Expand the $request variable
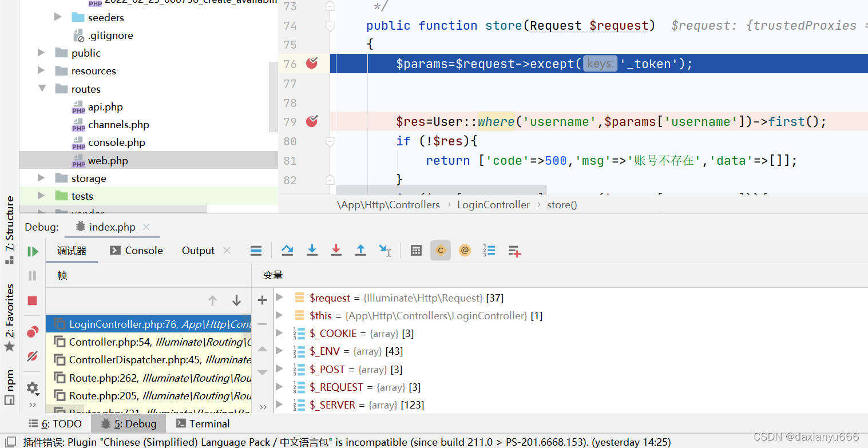868x448 pixels. (x=279, y=298)
